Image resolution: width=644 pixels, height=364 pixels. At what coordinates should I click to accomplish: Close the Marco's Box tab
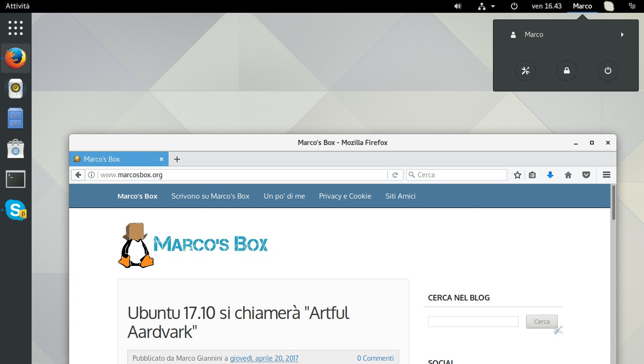(161, 159)
